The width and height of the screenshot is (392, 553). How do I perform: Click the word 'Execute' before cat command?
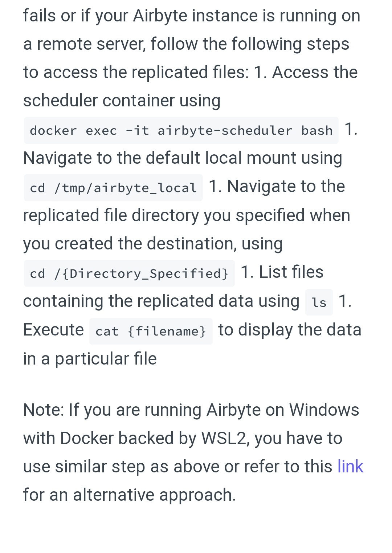pyautogui.click(x=53, y=330)
